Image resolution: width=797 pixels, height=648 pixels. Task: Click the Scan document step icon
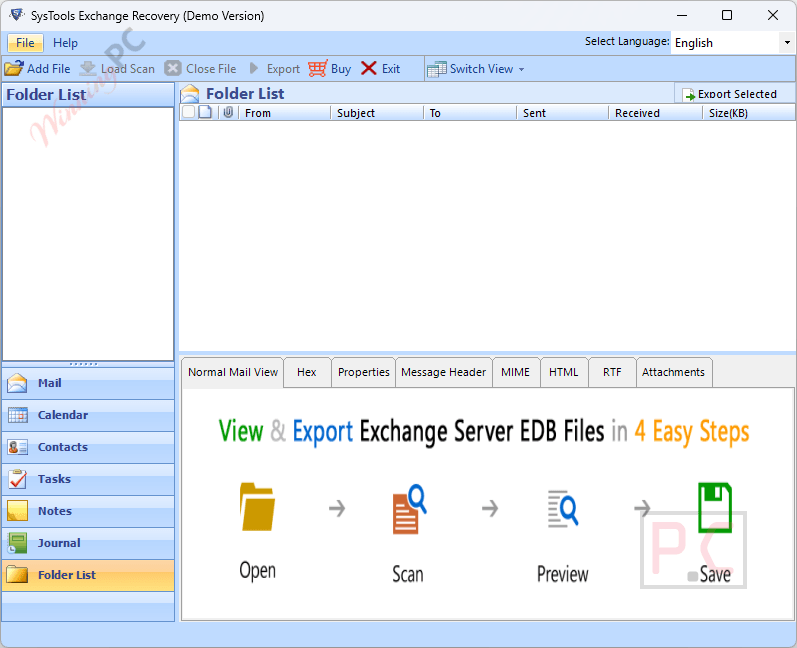409,509
